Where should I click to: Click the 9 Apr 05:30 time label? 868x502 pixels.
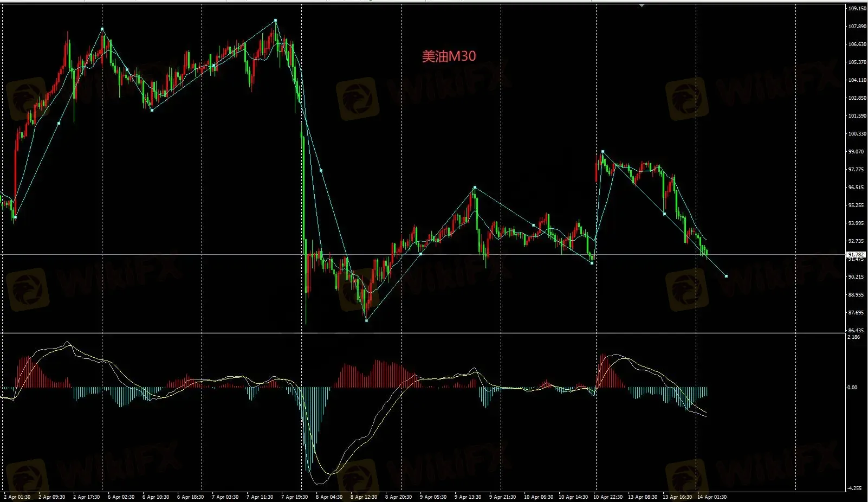coord(433,497)
